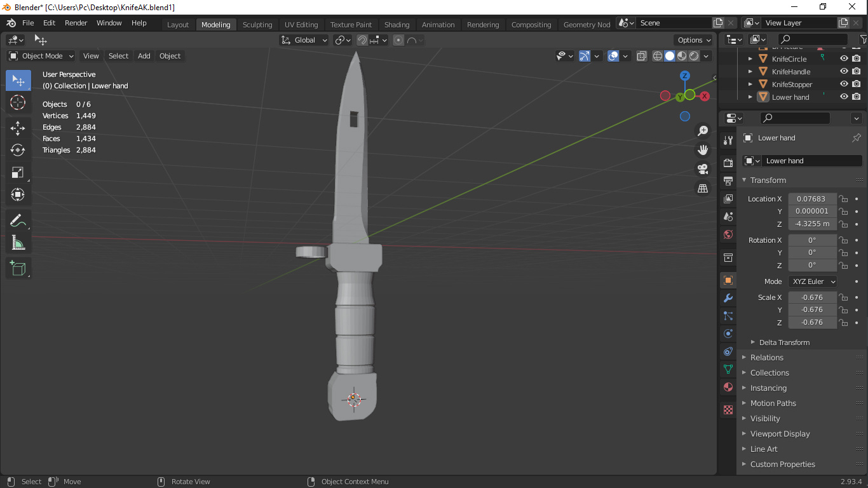Select the Select Box tool
The width and height of the screenshot is (868, 488).
[x=18, y=80]
